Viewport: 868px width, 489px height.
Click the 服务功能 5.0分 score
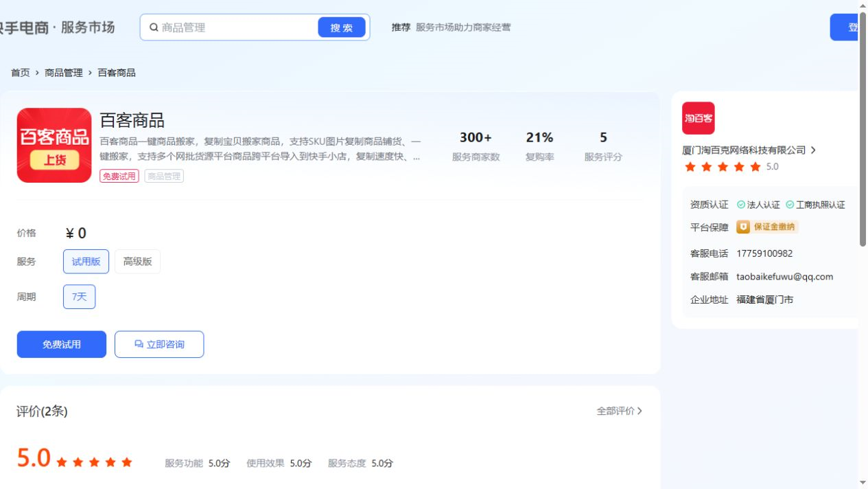pos(198,463)
